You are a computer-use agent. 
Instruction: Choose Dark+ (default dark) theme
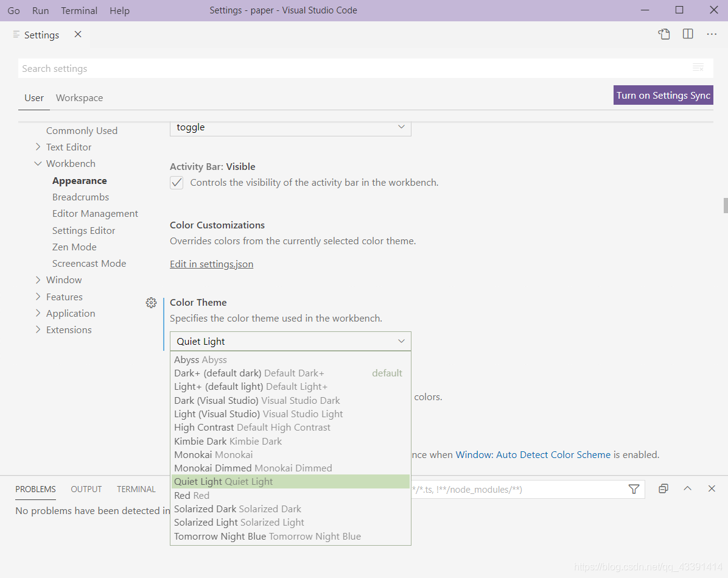290,373
